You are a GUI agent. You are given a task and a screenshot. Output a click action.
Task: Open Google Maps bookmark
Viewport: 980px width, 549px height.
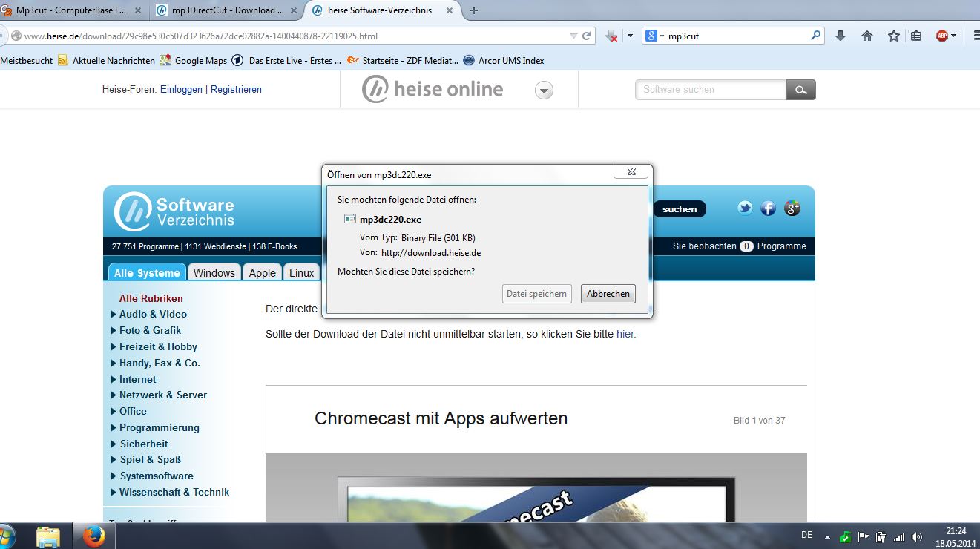(x=194, y=61)
